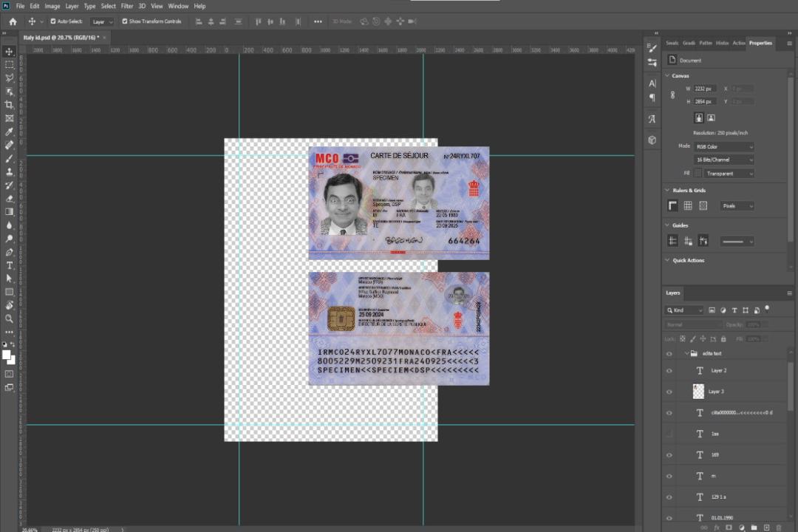Screen dimensions: 798x532
Task: Uncheck Show Transform Controls
Action: click(x=125, y=21)
